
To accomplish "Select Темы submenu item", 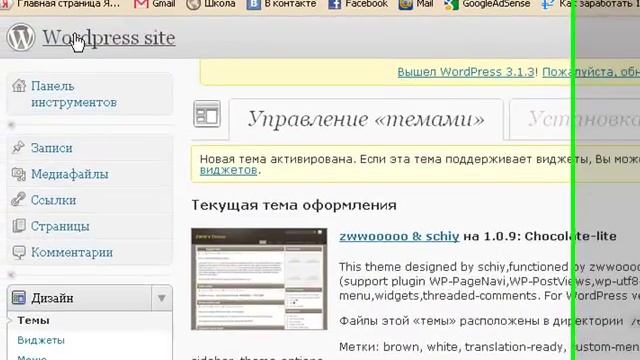I will (33, 320).
